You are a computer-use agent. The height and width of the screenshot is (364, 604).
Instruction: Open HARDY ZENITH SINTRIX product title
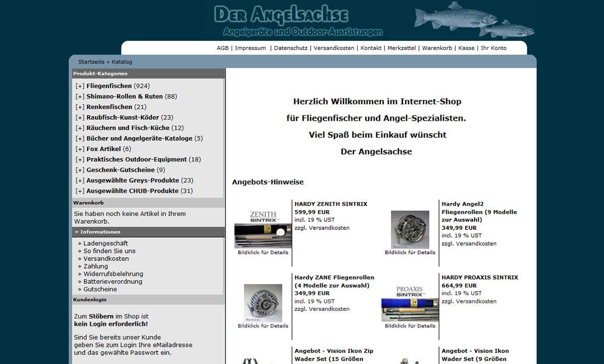(x=331, y=204)
